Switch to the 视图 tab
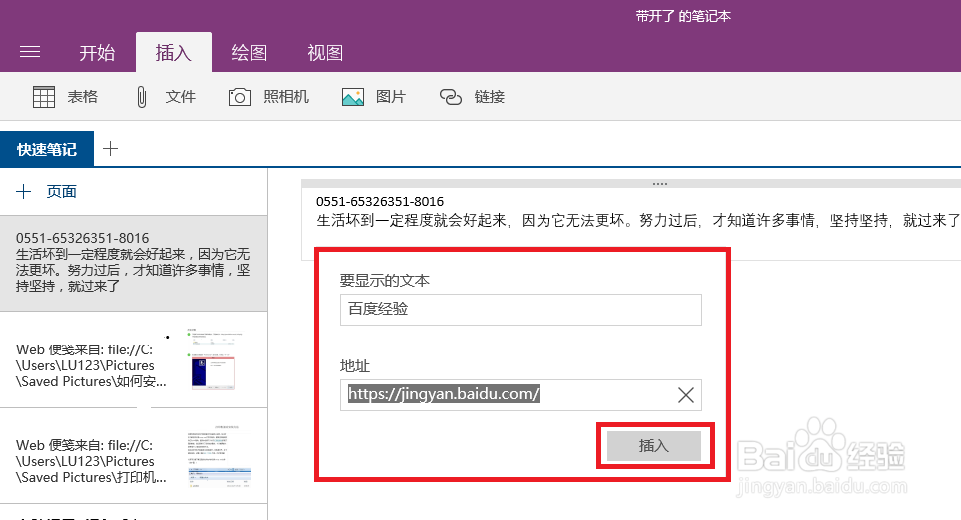961x520 pixels. tap(325, 53)
